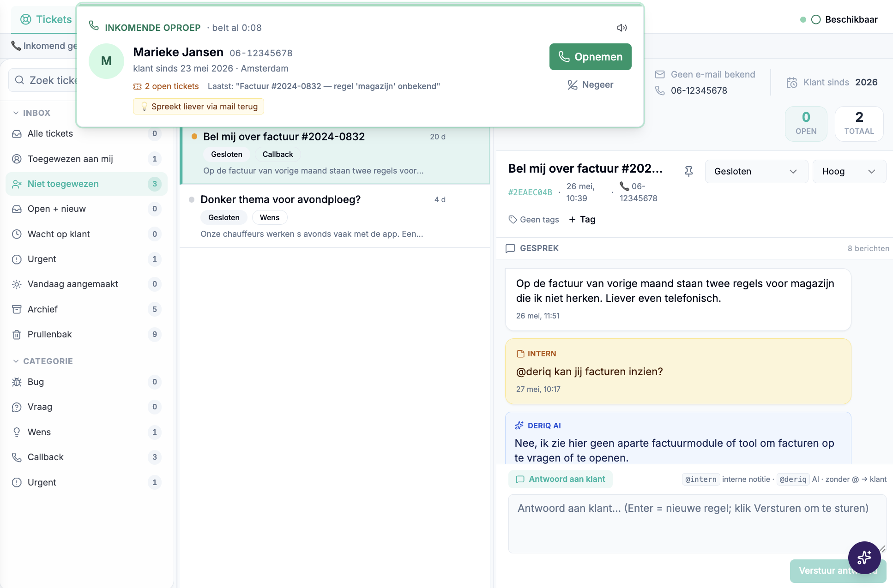Collapse the INBOX section
This screenshot has width=893, height=588.
(x=31, y=113)
